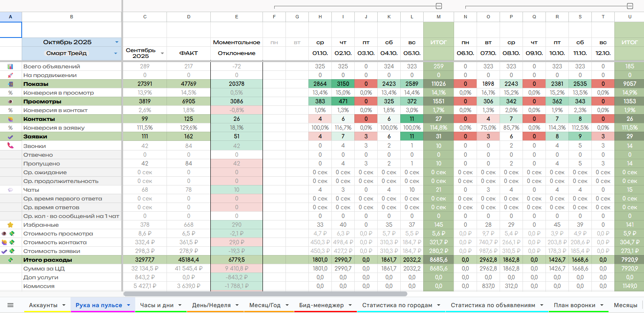Switch to the Часы и дни sheet tab

157,305
